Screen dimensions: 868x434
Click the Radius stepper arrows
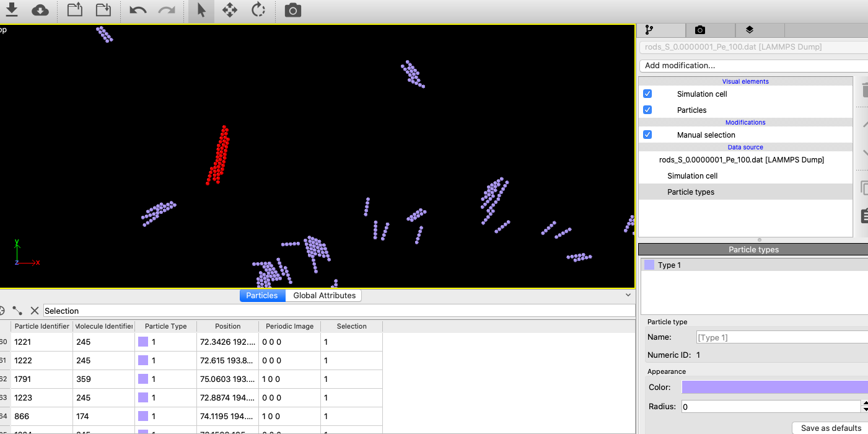864,406
